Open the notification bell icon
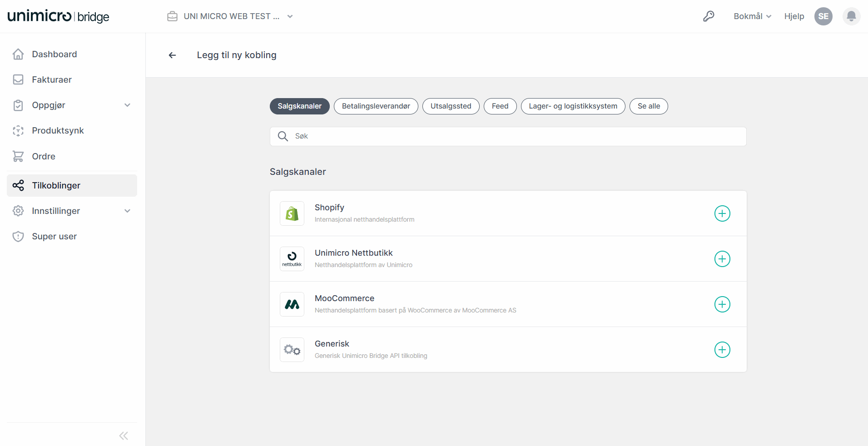The image size is (868, 446). (851, 16)
